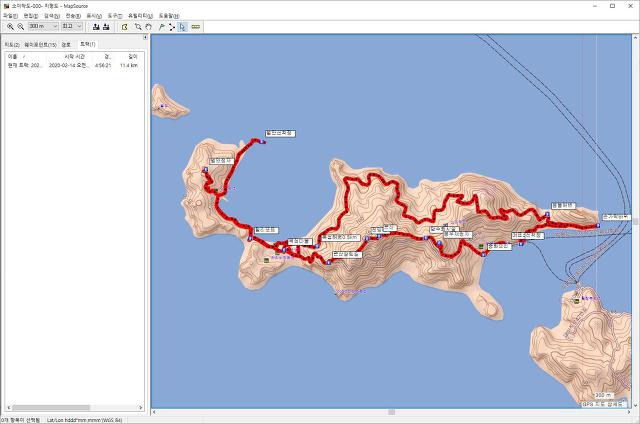Open the 파일(F) File menu

tap(10, 16)
